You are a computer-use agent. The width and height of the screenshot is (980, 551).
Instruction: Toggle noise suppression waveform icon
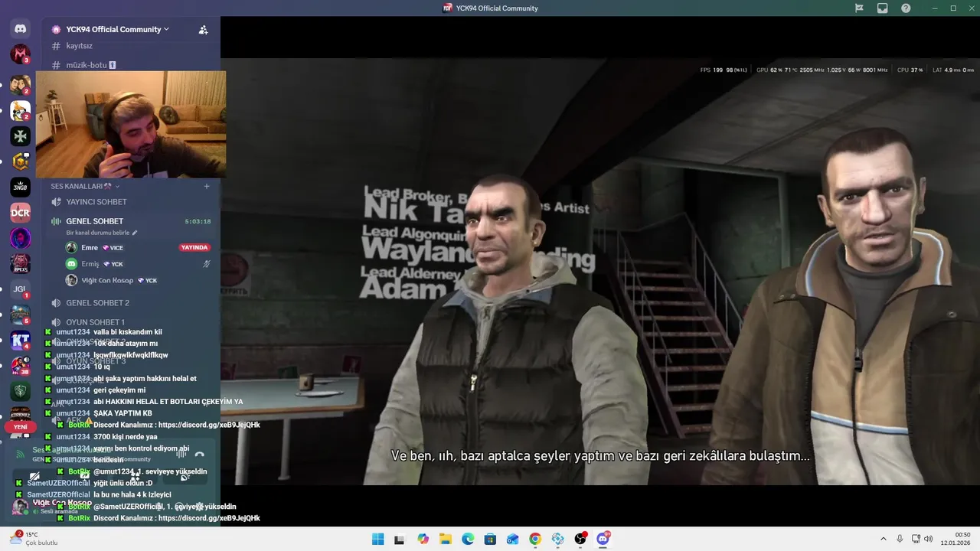[181, 454]
